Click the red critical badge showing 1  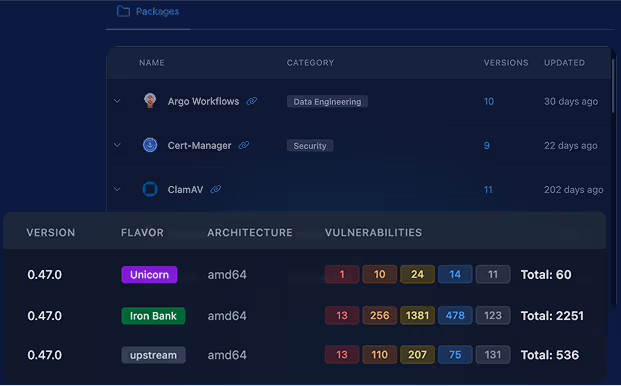342,274
